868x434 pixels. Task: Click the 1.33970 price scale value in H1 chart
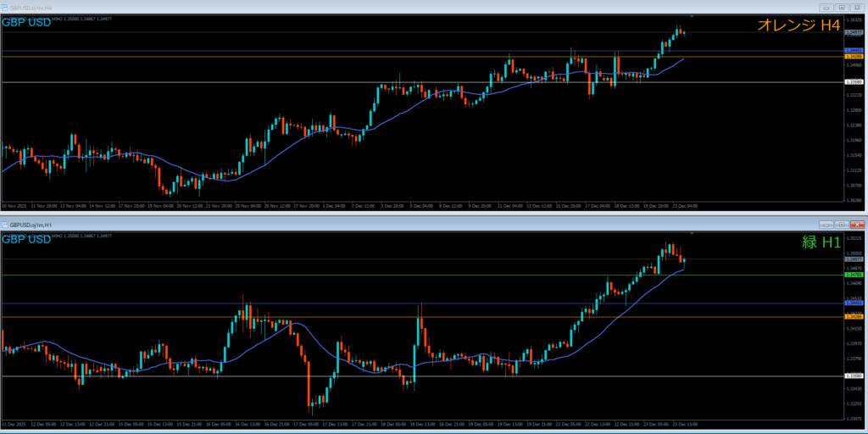854,343
